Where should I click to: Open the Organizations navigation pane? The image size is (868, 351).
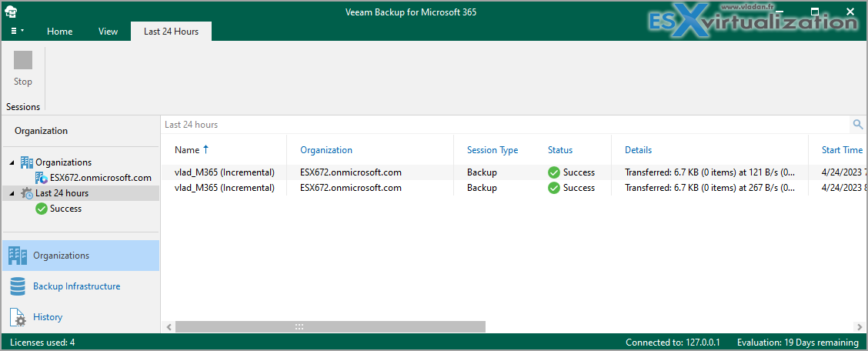[x=81, y=256]
